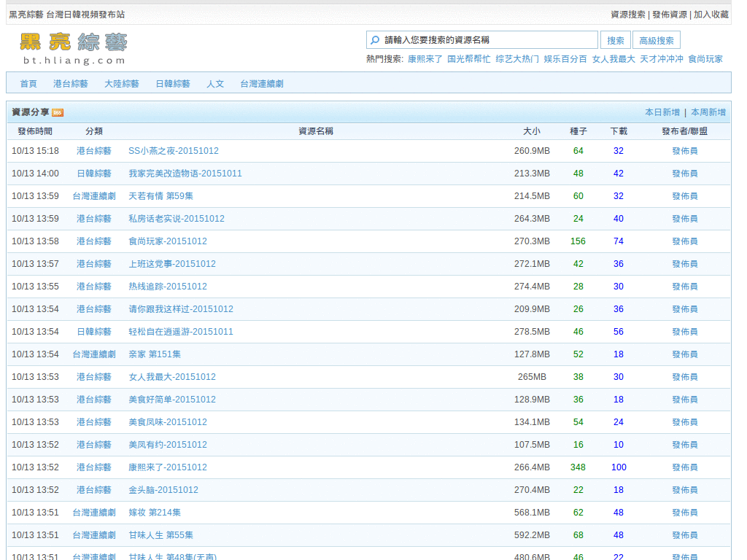Select download count 100 in 康熙来了 row

pyautogui.click(x=619, y=467)
